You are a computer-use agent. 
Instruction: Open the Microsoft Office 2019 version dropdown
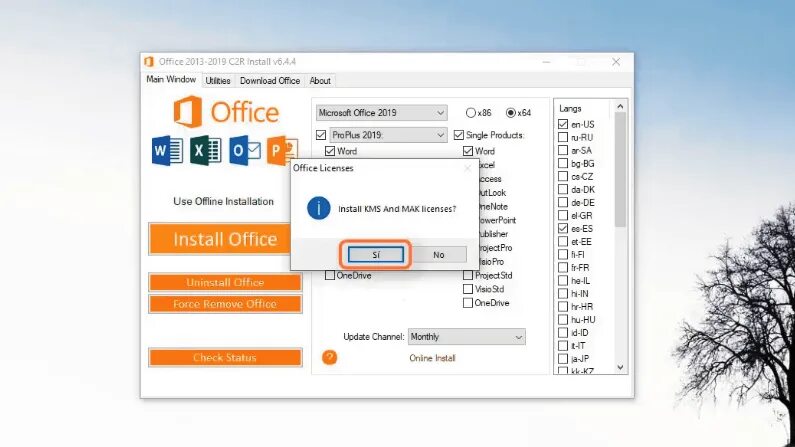pyautogui.click(x=381, y=113)
